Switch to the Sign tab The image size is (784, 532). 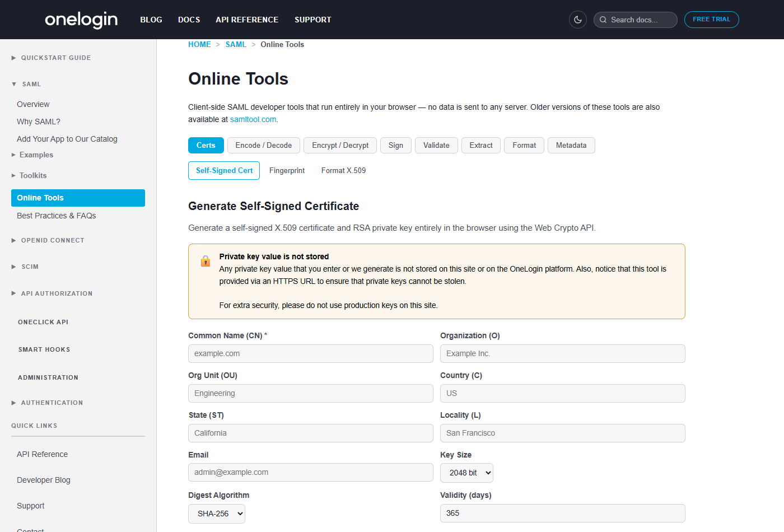(x=396, y=145)
